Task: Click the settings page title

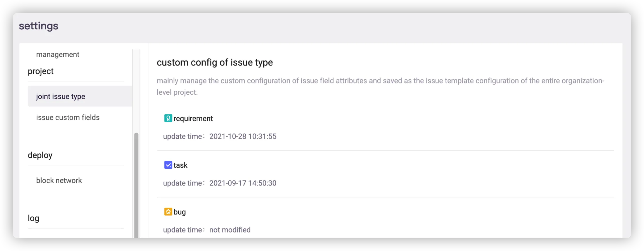Action: pyautogui.click(x=39, y=26)
